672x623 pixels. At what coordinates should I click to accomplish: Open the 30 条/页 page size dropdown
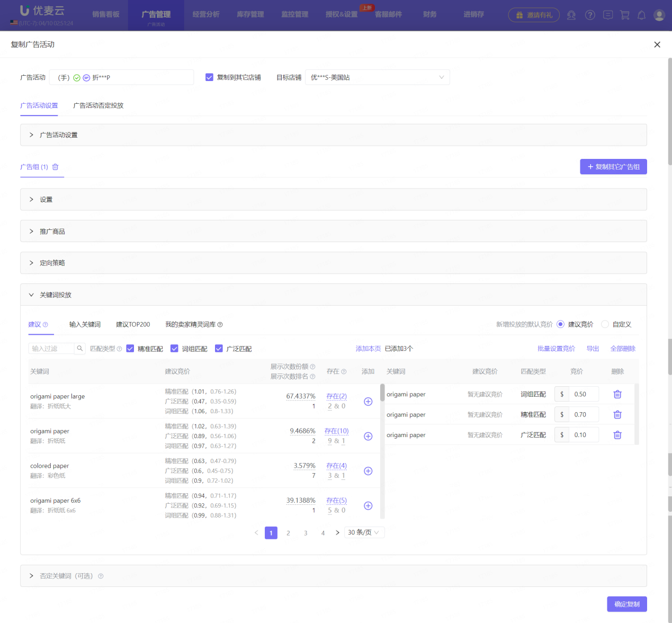click(364, 532)
